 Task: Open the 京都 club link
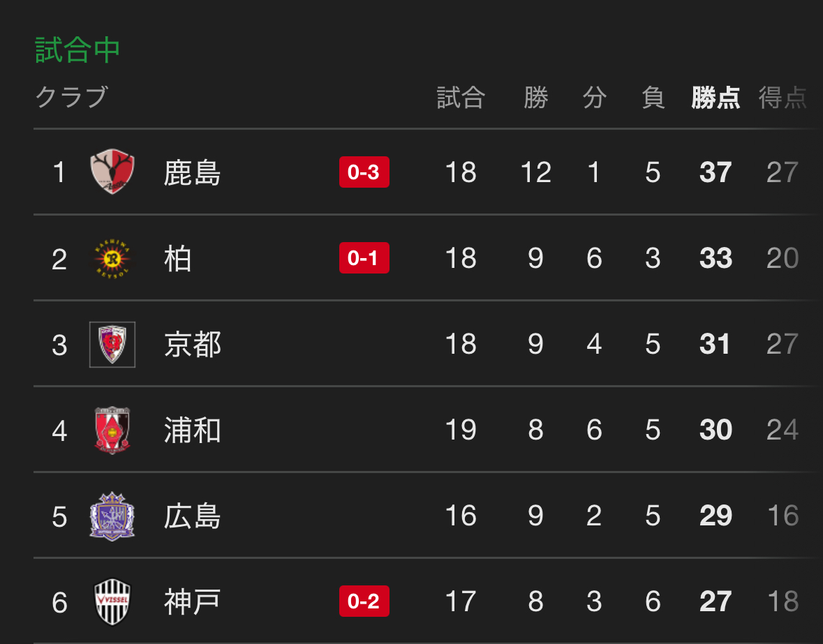click(x=193, y=345)
